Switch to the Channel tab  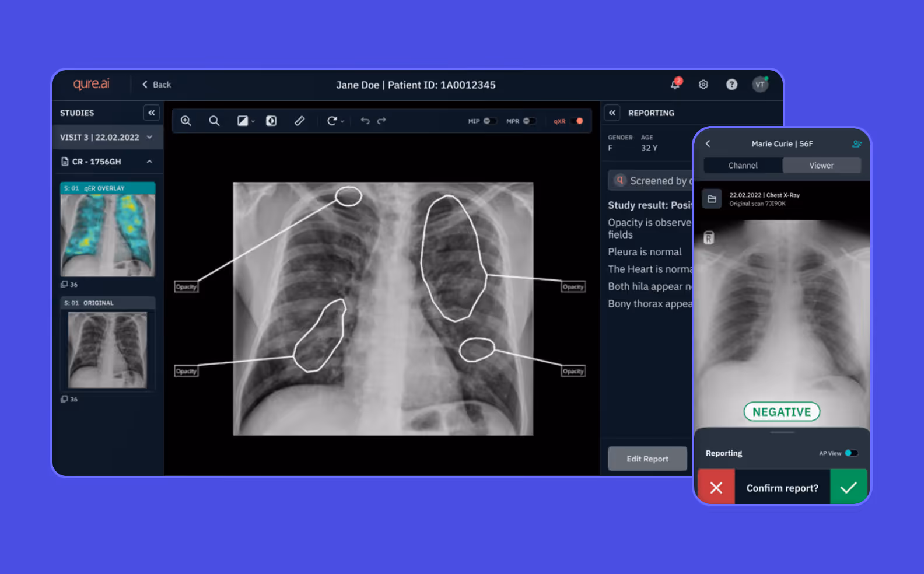[x=743, y=166]
